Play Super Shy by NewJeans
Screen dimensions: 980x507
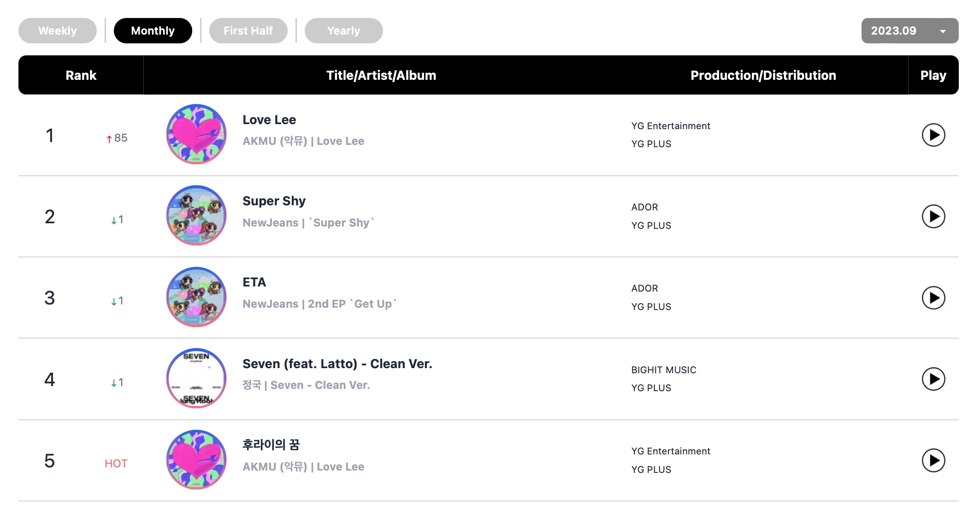click(x=933, y=216)
